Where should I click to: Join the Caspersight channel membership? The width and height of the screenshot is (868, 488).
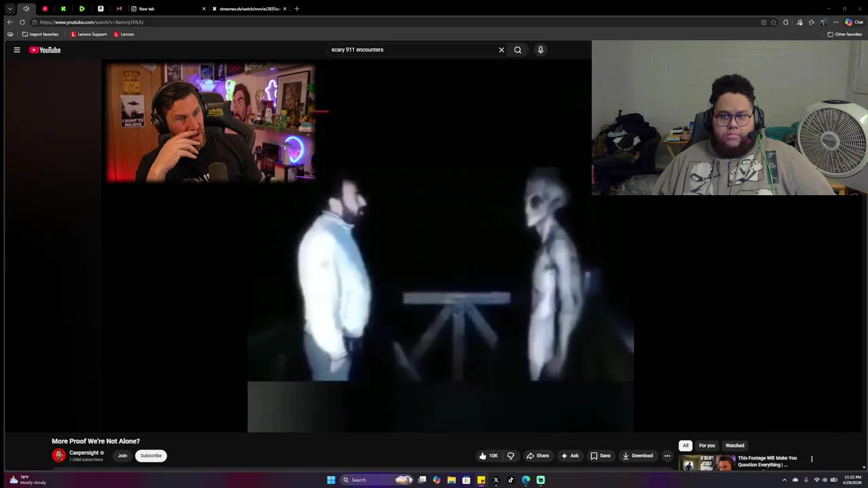tap(122, 455)
